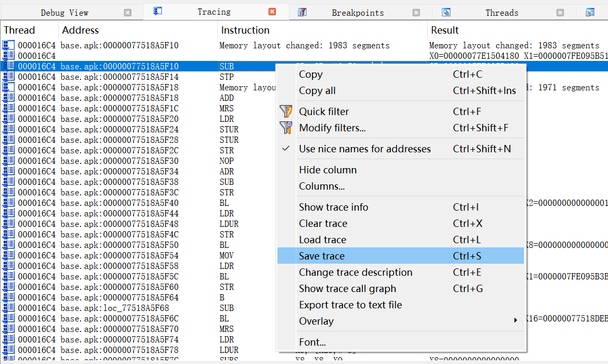The image size is (608, 364).
Task: Click the row icon for loc_77518A5F68
Action: click(x=8, y=308)
